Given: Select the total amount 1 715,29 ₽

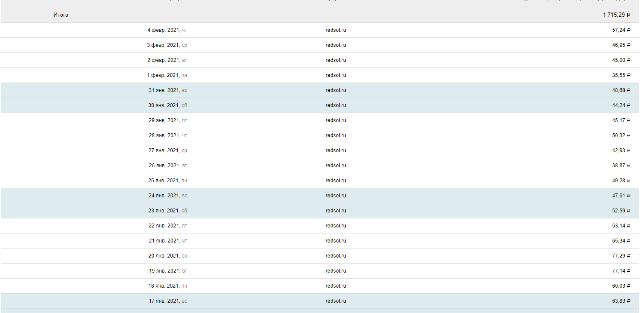Looking at the screenshot, I should click(x=617, y=15).
